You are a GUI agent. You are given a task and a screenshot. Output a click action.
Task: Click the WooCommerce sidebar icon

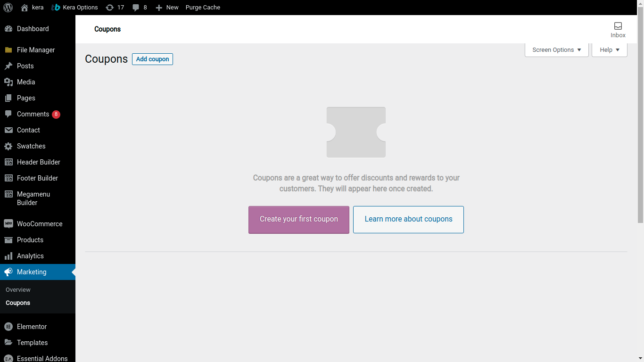coord(8,224)
